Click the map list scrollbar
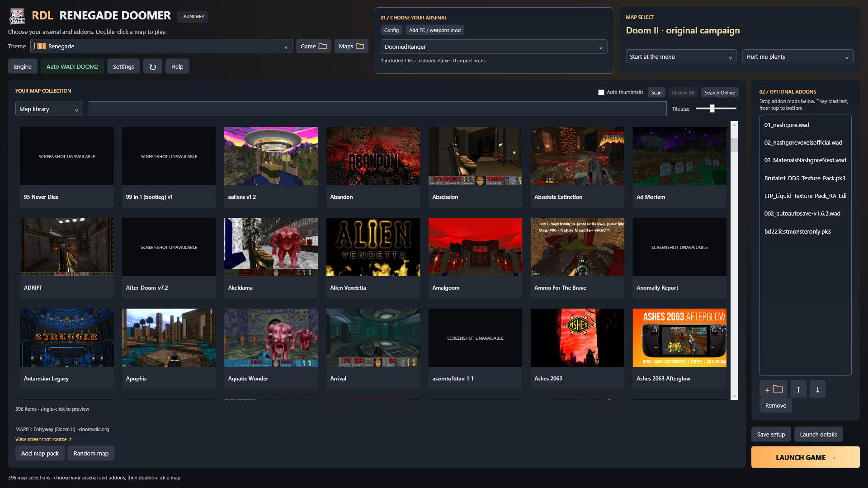The height and width of the screenshot is (488, 868). click(x=734, y=260)
